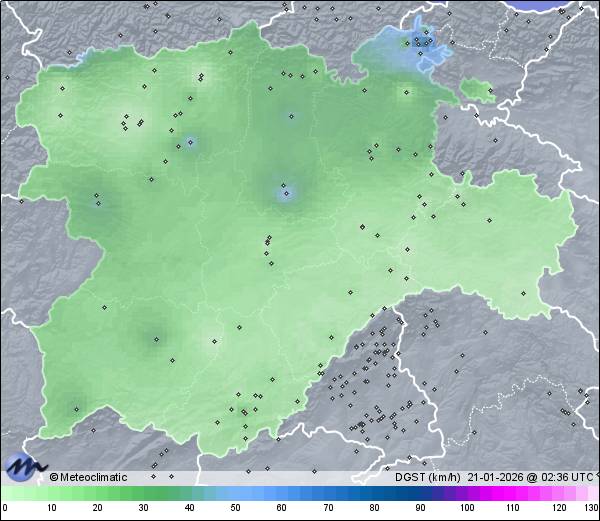Click the pale white spot near the top center-left
The image size is (600, 521).
point(204,76)
